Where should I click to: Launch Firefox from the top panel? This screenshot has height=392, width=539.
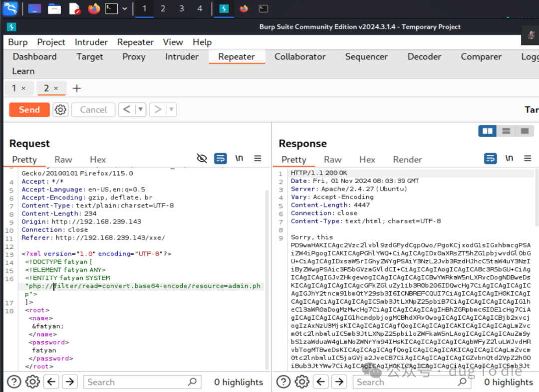pos(93,8)
